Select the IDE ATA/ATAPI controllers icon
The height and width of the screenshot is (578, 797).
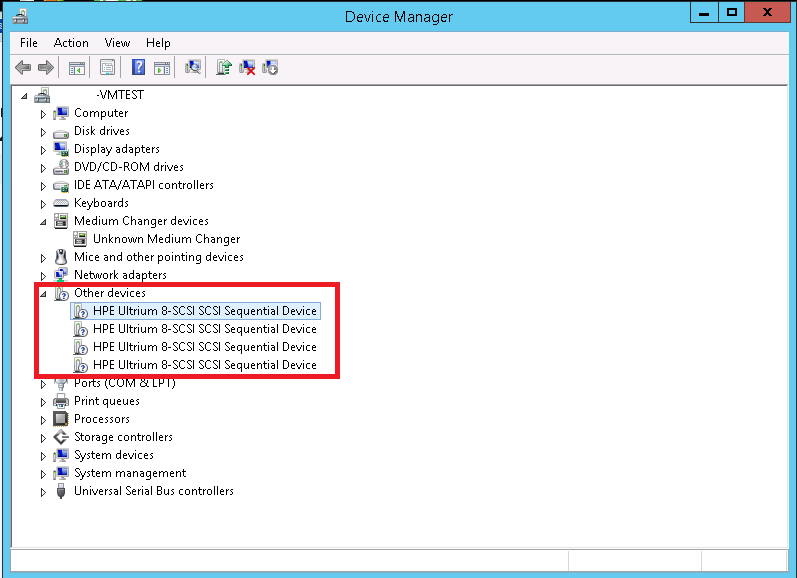(61, 186)
